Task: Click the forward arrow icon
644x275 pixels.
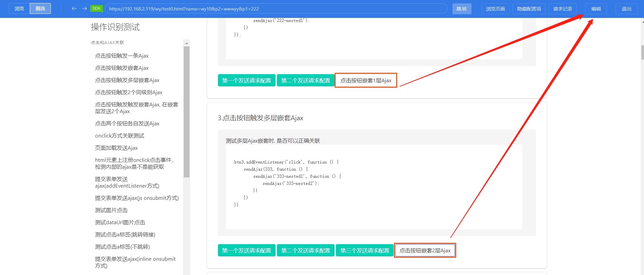Action: [84, 8]
